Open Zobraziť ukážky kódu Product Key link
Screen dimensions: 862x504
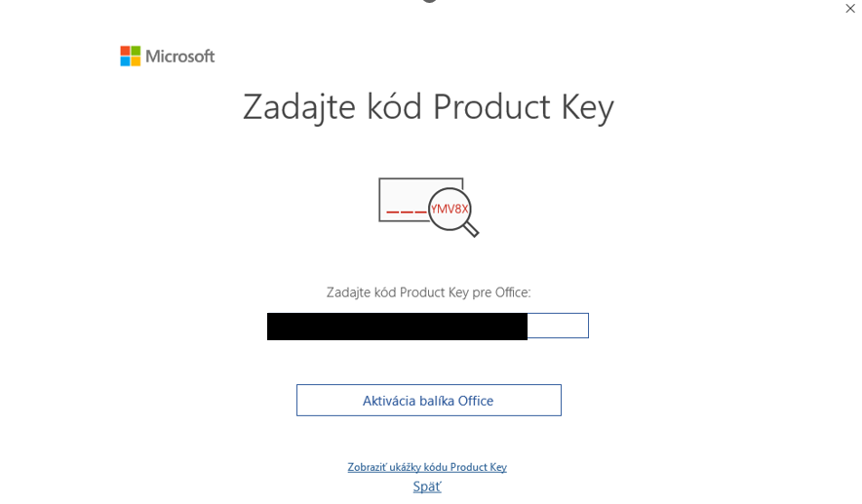pos(427,467)
